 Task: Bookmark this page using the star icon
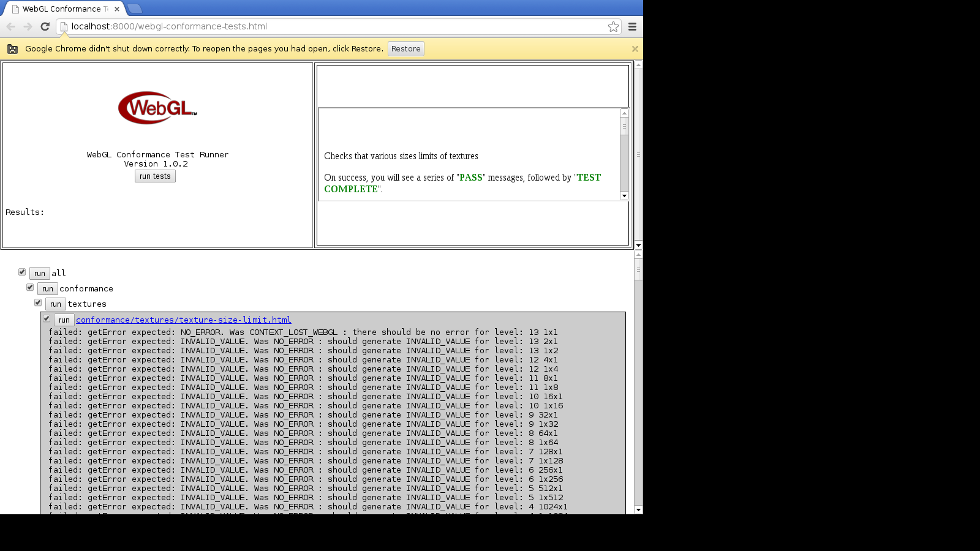(613, 26)
